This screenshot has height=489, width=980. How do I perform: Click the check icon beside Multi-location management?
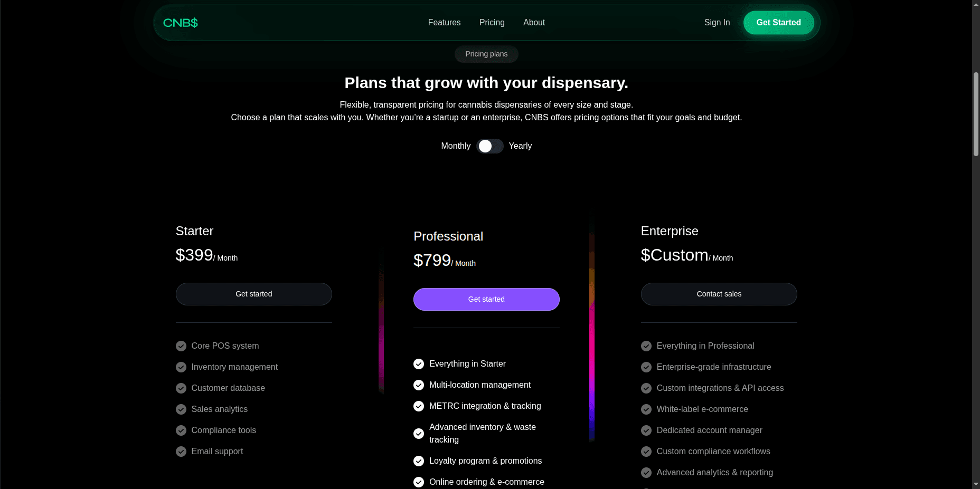(x=419, y=385)
